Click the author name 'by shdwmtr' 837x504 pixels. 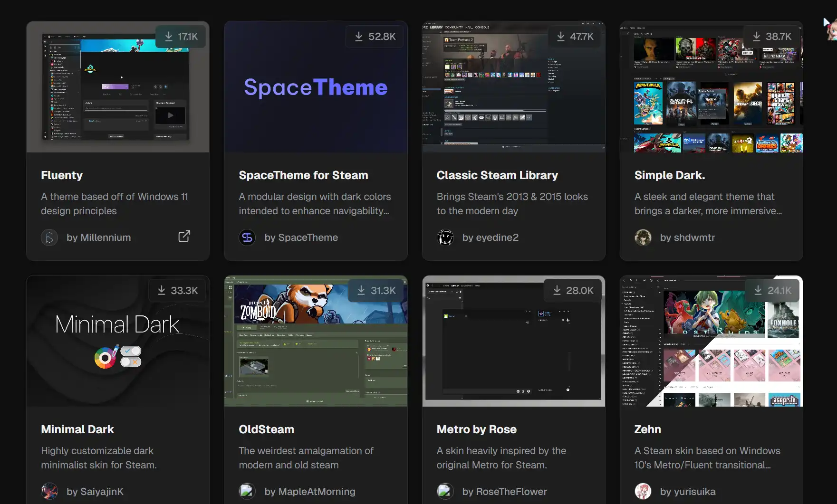click(x=687, y=238)
